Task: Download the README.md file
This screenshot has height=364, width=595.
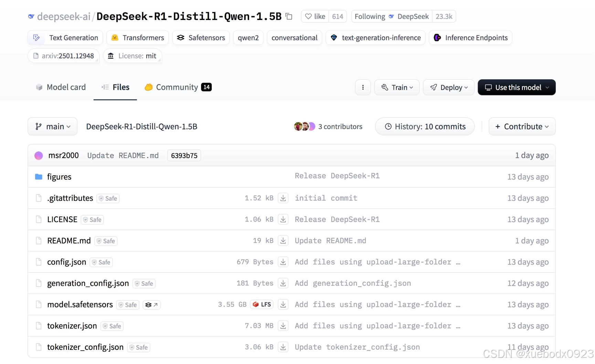Action: click(x=283, y=241)
